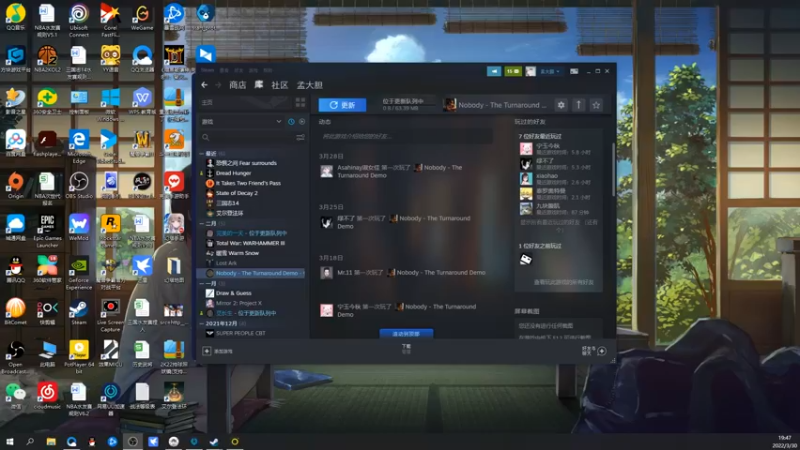This screenshot has height=450, width=800.
Task: Toggle sort by recent clock icon
Action: coord(291,121)
